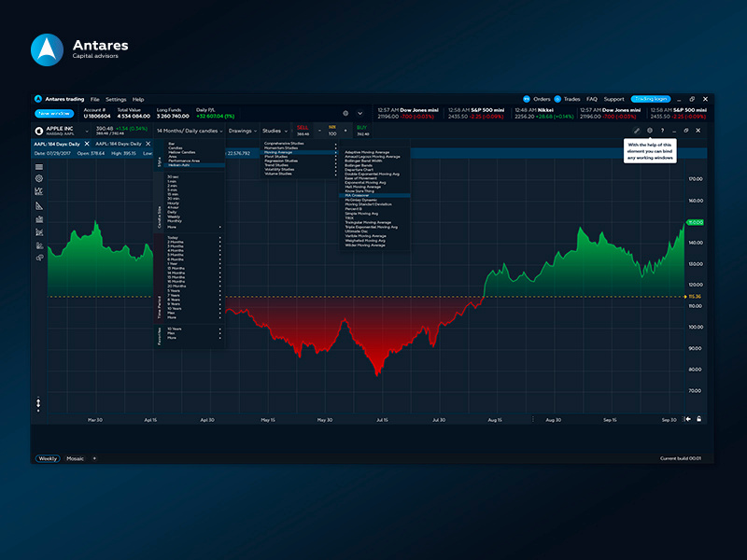Open the FAQ link
This screenshot has height=560, width=747.
click(592, 99)
